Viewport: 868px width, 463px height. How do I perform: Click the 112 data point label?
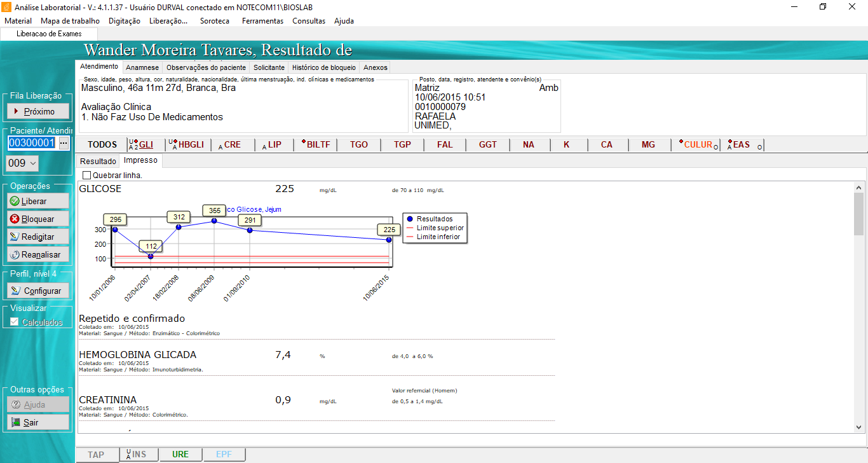click(x=151, y=247)
